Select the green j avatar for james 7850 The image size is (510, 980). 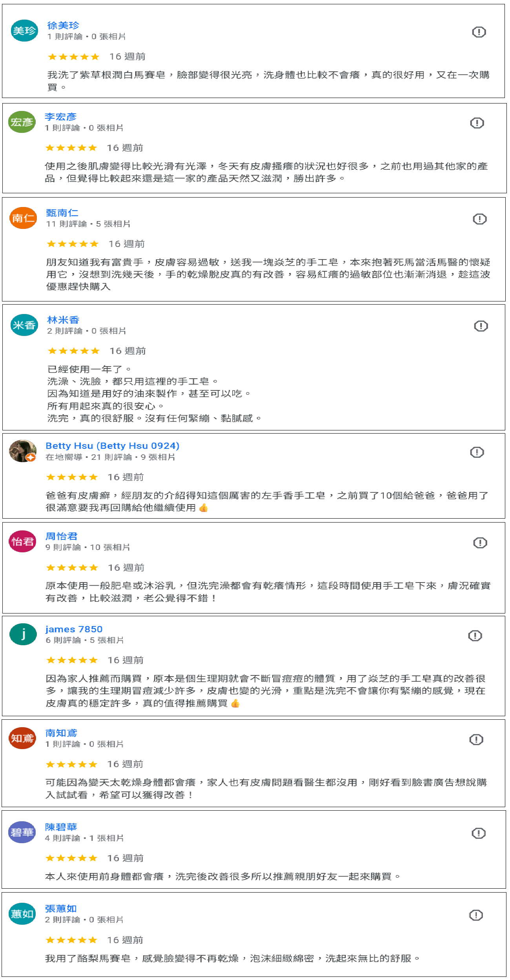23,634
